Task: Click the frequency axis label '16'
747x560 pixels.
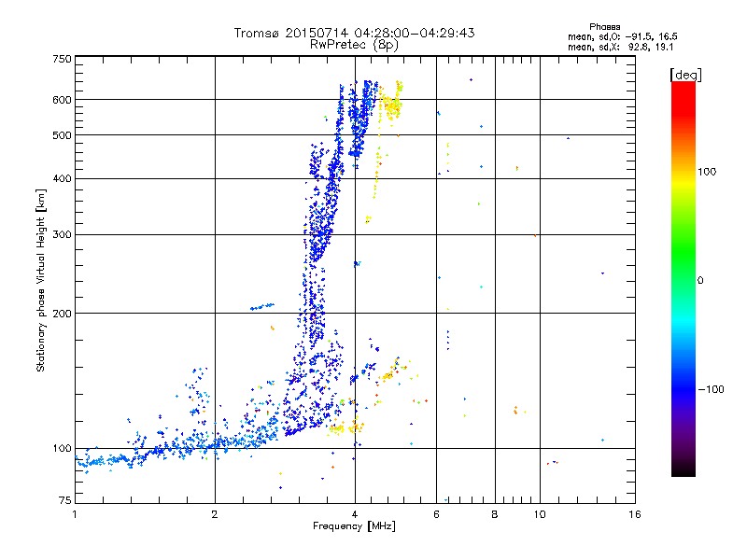Action: [635, 514]
